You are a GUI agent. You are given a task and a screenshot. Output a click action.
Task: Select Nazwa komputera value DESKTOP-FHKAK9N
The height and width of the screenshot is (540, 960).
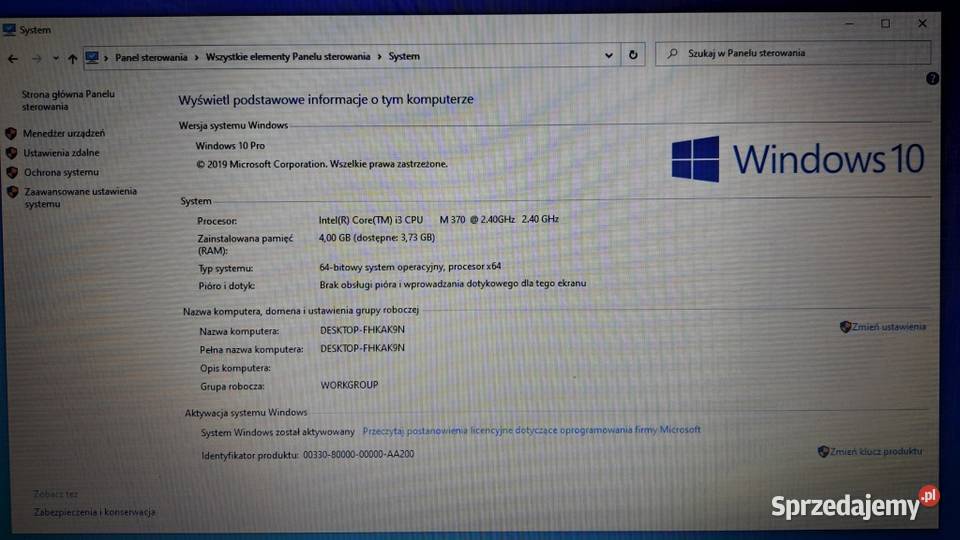pyautogui.click(x=362, y=330)
